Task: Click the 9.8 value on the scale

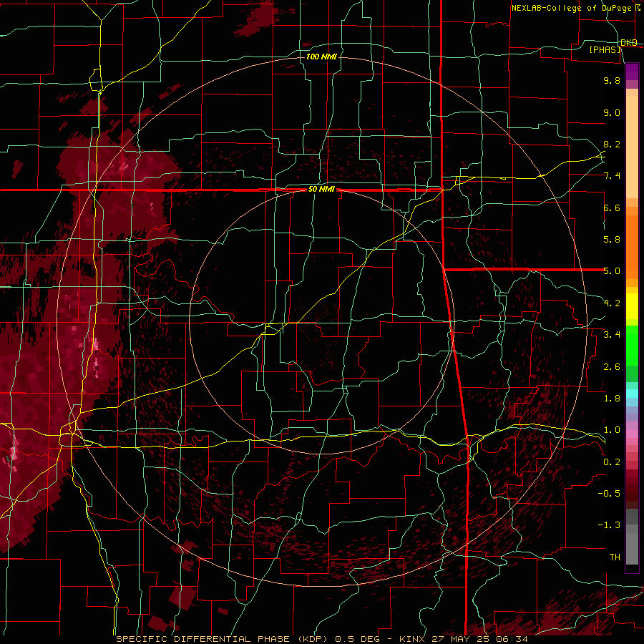Action: pyautogui.click(x=612, y=80)
